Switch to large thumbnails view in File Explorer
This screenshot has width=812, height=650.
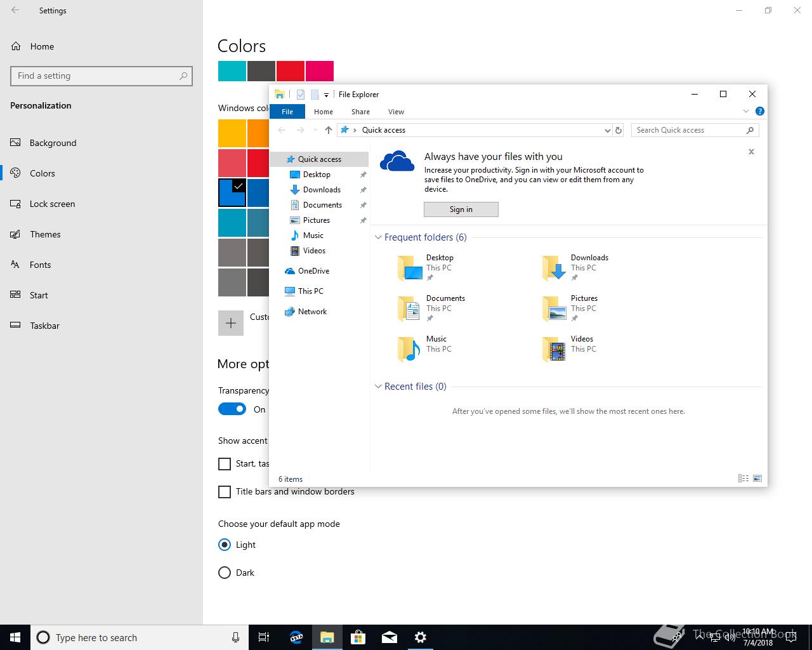[757, 479]
